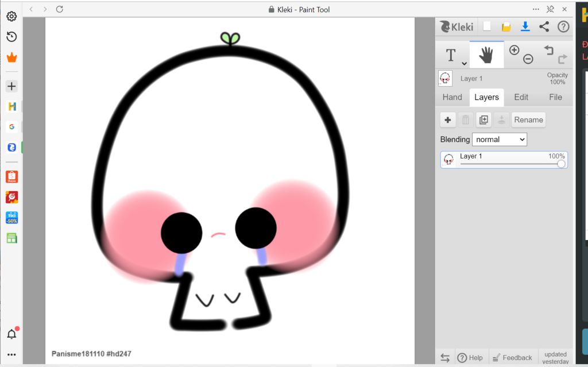Create a new image with the blank-page icon
This screenshot has height=367, width=588.
click(487, 26)
